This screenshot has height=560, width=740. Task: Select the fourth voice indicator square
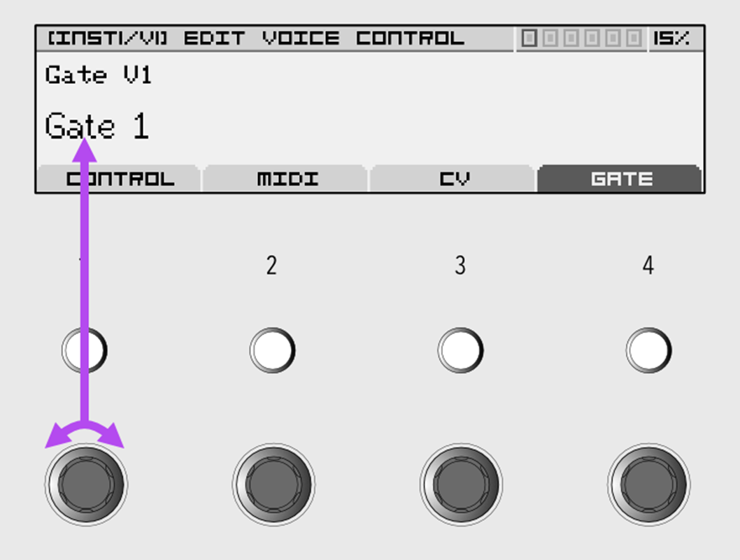tap(592, 38)
